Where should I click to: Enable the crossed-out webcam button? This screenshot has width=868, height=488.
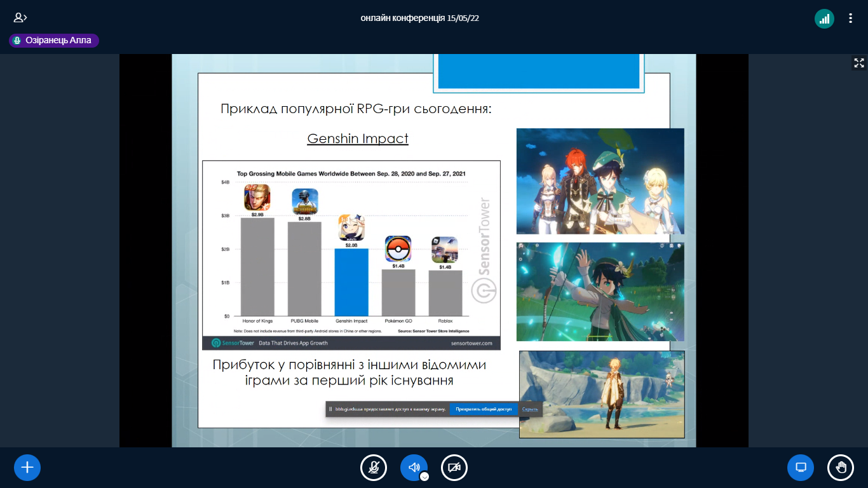(x=454, y=468)
